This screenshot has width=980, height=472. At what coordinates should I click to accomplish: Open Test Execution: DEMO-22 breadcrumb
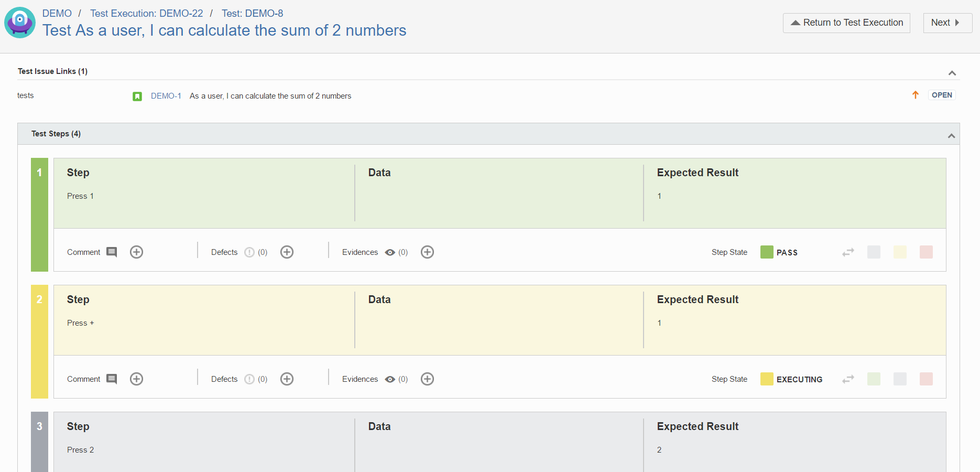point(146,13)
